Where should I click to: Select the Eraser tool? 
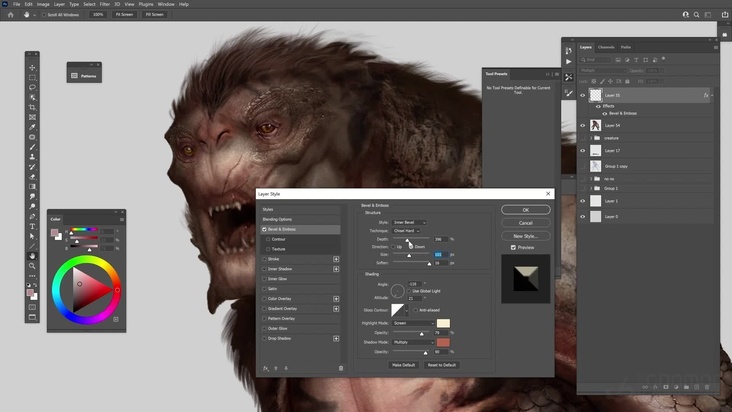[x=32, y=177]
